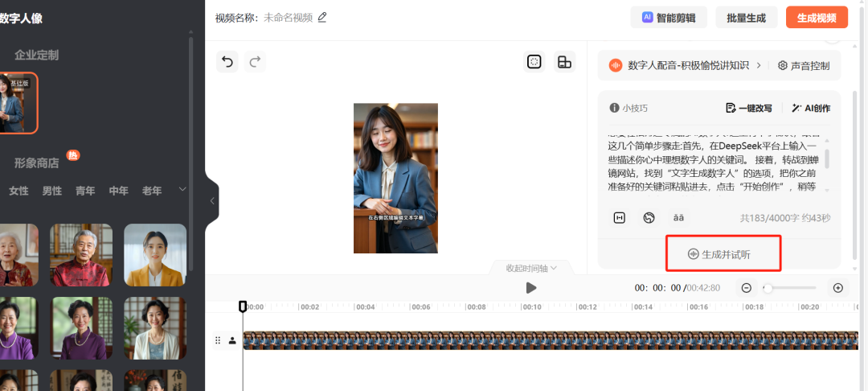
Task: Select the 基础版 custom avatar thumbnail
Action: click(x=17, y=103)
